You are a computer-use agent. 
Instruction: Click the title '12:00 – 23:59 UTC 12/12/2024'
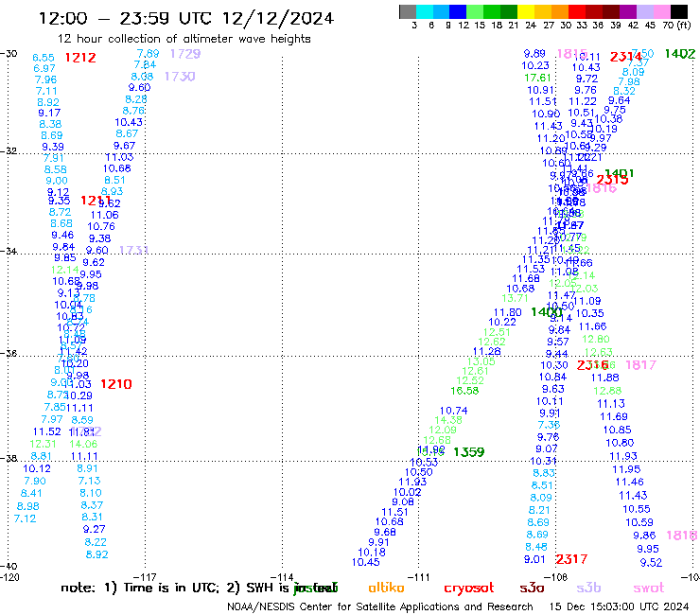(x=186, y=18)
